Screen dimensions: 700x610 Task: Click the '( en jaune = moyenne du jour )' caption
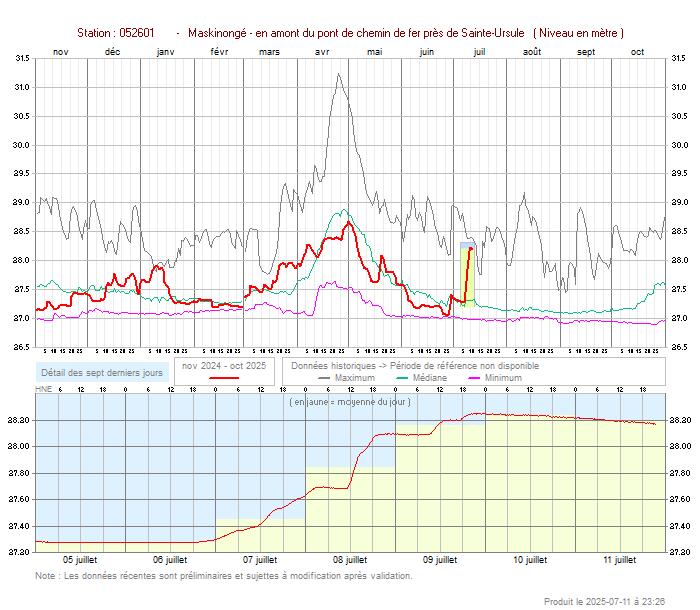pyautogui.click(x=350, y=402)
